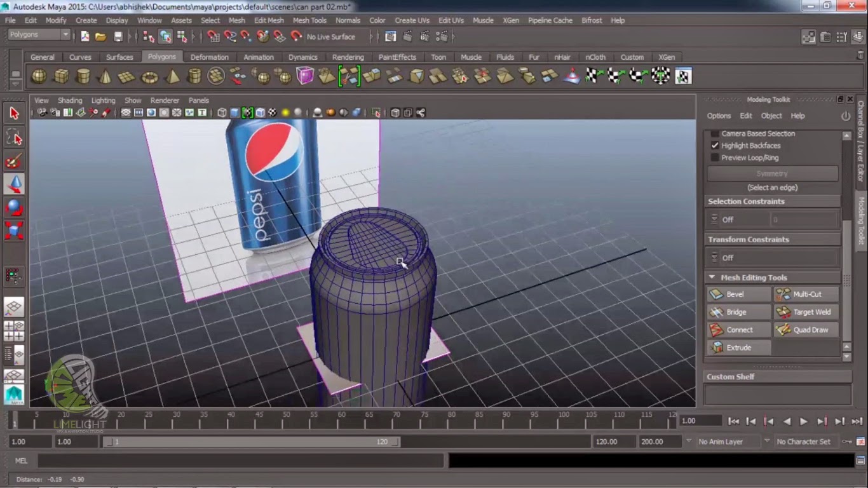Click playback end time field 120.00
The height and width of the screenshot is (488, 868).
(x=614, y=442)
